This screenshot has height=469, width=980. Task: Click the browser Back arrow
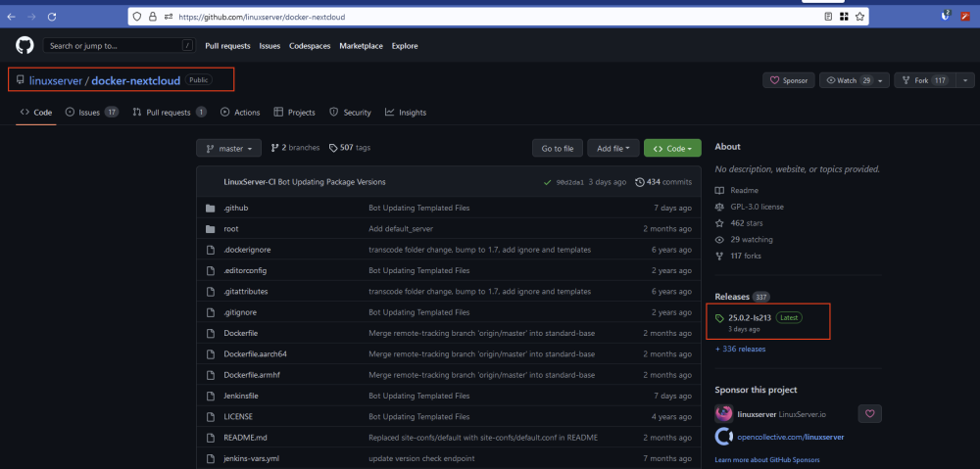(11, 17)
